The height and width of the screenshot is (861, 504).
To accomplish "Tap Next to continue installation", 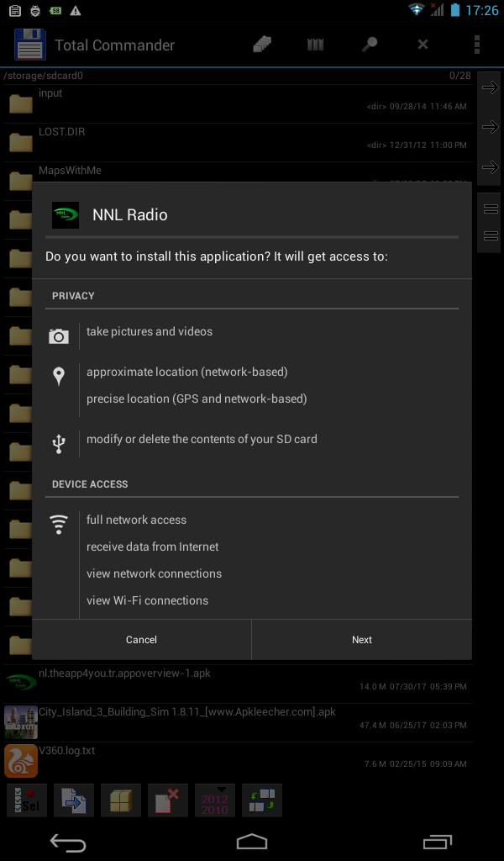I will click(x=362, y=640).
